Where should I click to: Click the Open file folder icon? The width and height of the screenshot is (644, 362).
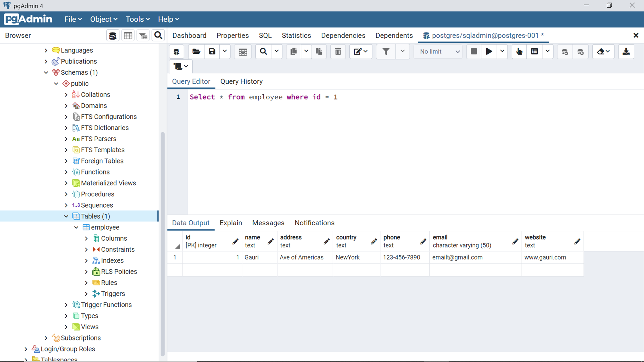tap(196, 51)
